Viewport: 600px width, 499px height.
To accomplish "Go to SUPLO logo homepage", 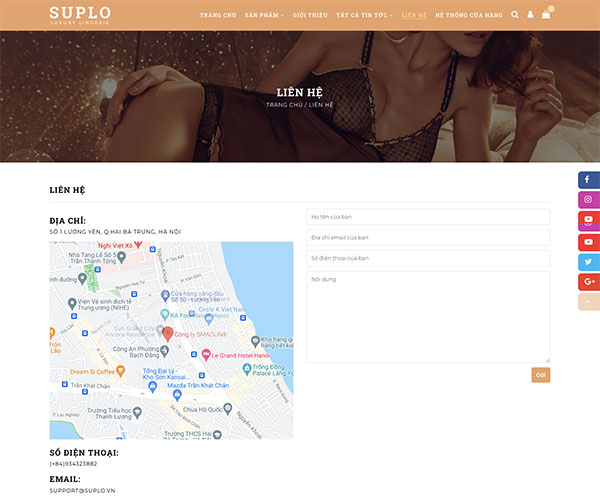I will click(80, 15).
